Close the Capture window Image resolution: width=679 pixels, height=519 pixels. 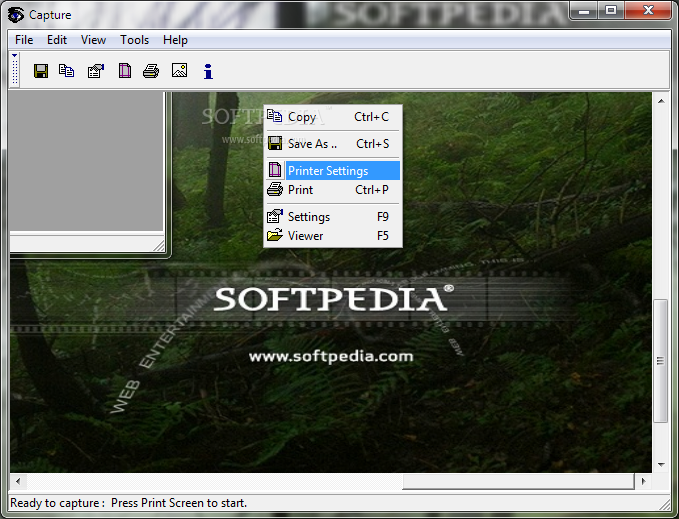(648, 10)
